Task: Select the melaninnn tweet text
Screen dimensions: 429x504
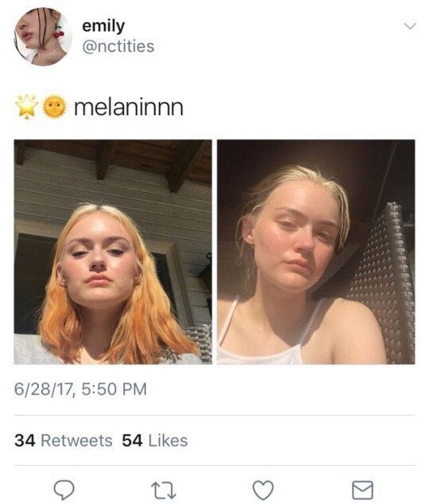Action: pyautogui.click(x=129, y=107)
